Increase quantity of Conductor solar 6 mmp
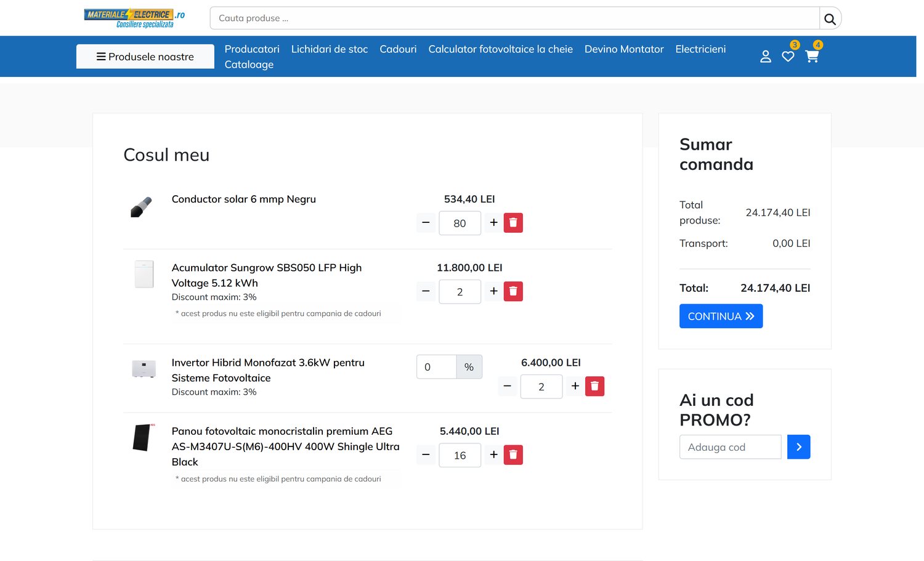The height and width of the screenshot is (561, 924). point(493,223)
